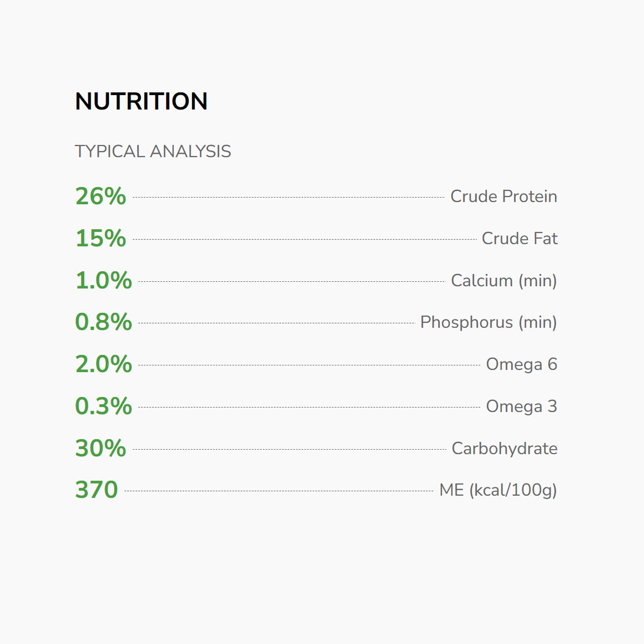Click the 1.0% calcium value
644x644 pixels.
coord(104,281)
